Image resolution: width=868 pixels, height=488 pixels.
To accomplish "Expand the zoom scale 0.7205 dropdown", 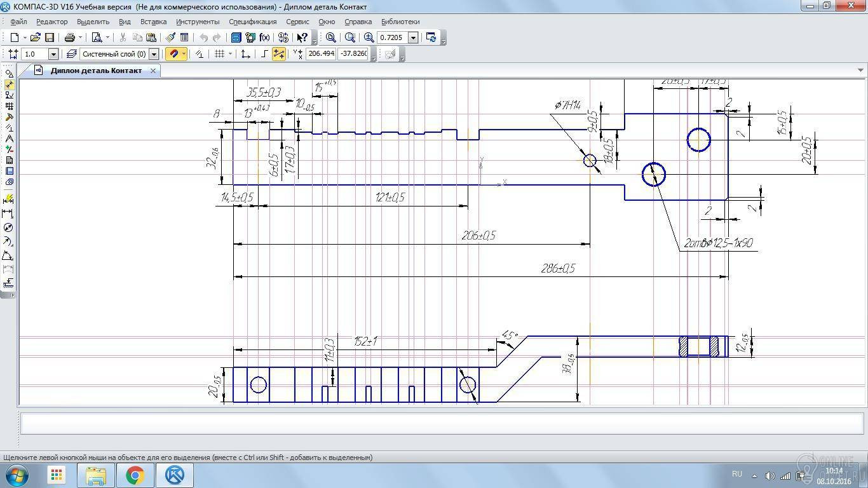I will 413,37.
